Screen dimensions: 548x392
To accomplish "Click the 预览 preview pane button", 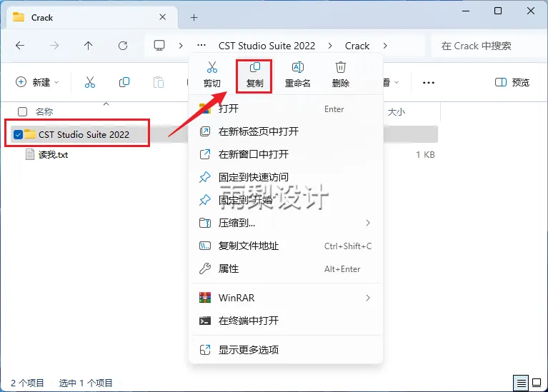I will coord(512,82).
